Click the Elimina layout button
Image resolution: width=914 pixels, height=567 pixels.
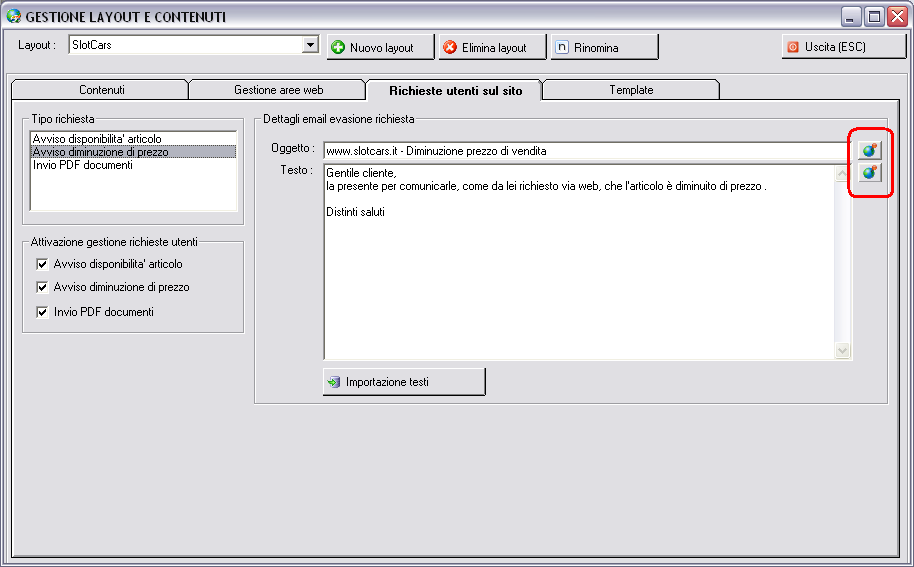493,47
